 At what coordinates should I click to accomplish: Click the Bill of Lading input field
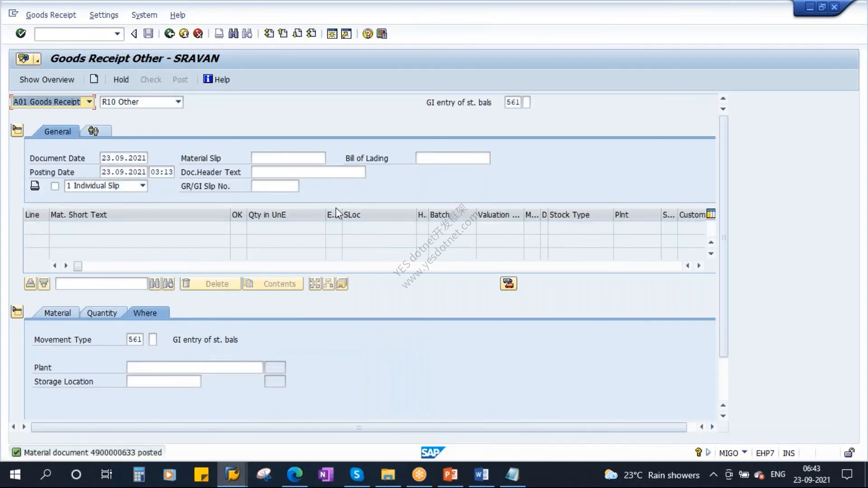click(453, 158)
